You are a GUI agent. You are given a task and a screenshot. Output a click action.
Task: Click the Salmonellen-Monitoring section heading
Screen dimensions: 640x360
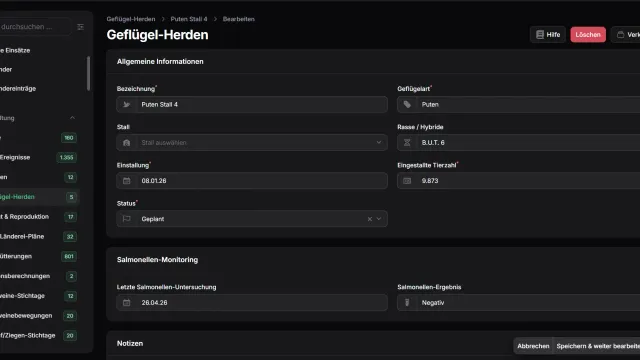(x=157, y=260)
